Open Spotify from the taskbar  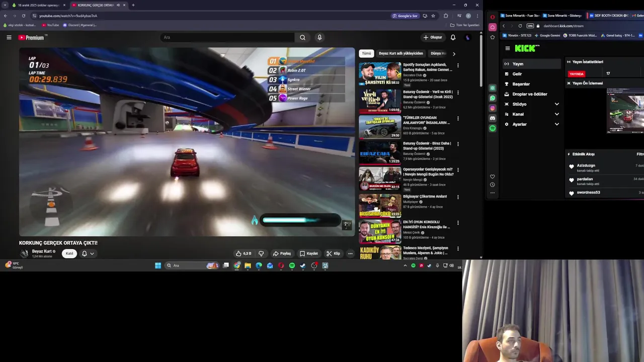tap(292, 265)
